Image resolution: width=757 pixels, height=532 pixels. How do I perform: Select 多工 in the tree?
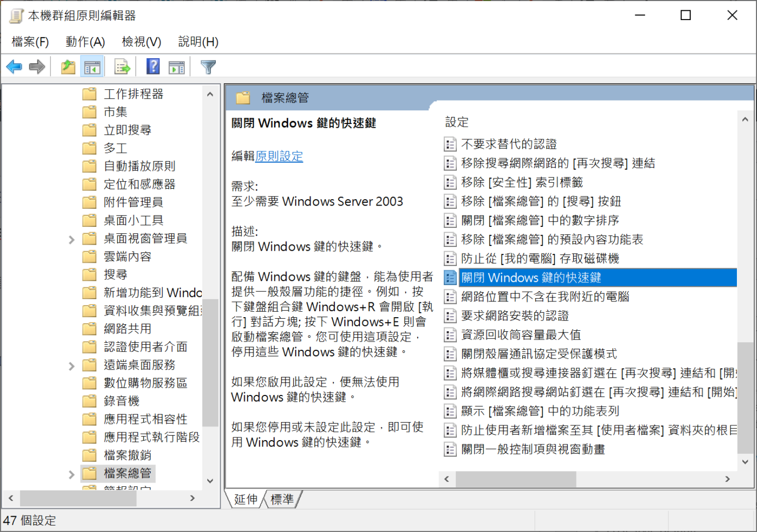(x=115, y=148)
